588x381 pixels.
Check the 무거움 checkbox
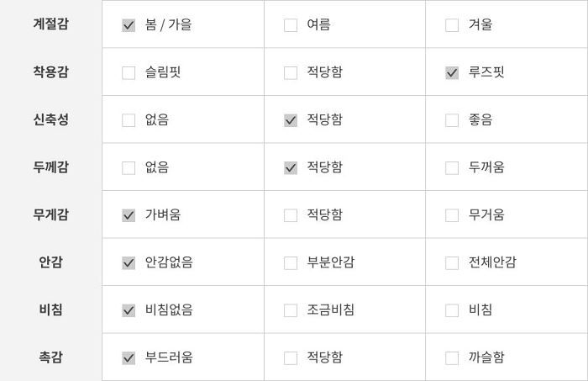[x=452, y=215]
